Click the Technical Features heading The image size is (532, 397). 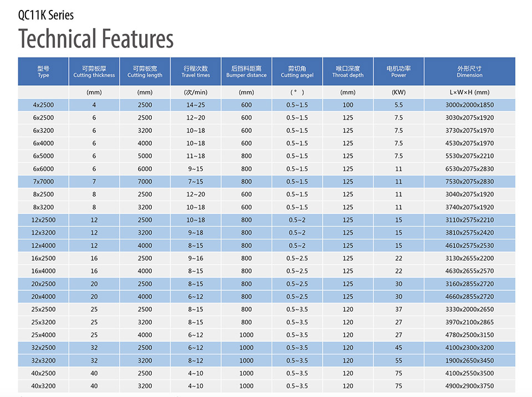click(96, 39)
